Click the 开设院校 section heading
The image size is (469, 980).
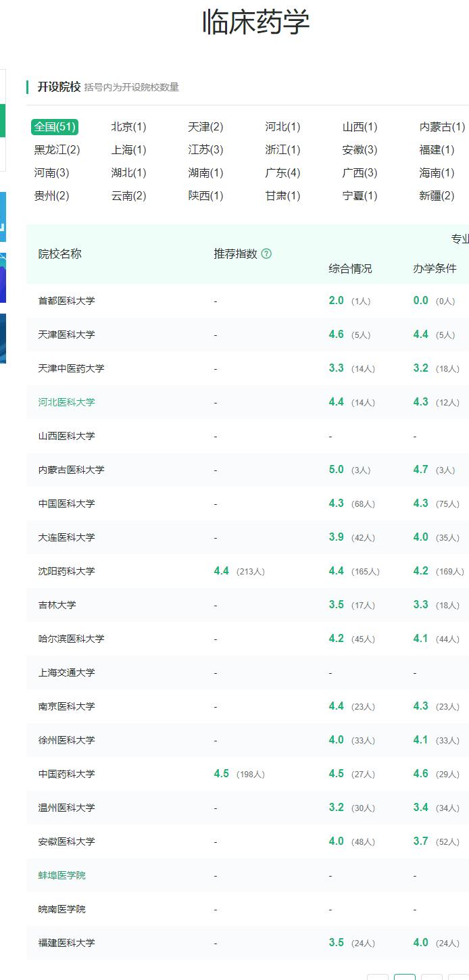tap(59, 87)
